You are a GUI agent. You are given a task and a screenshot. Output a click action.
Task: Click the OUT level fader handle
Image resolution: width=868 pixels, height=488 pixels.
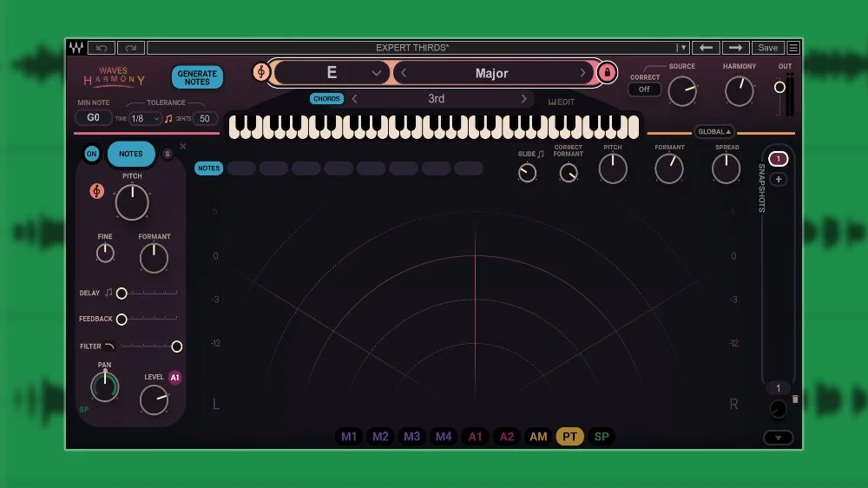coord(779,87)
